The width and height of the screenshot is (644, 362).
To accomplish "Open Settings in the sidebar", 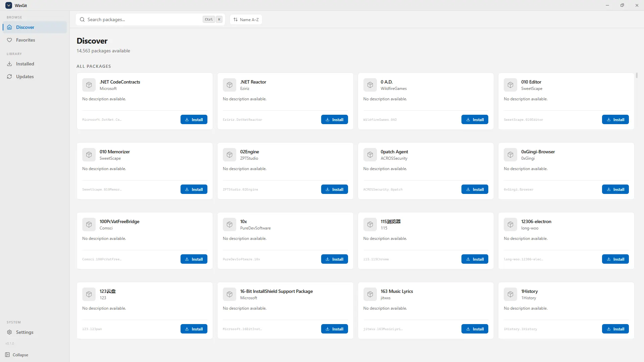I will pos(35,332).
